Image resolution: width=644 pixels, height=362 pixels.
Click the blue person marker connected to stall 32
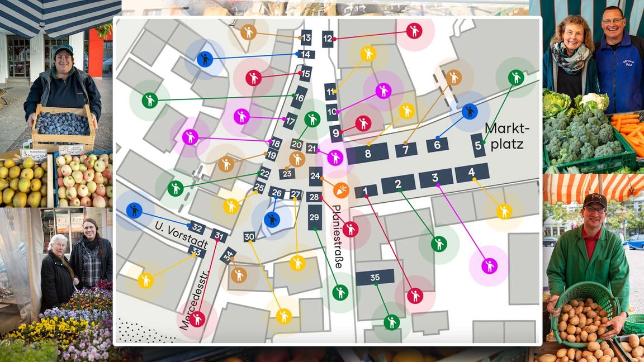pos(134,211)
